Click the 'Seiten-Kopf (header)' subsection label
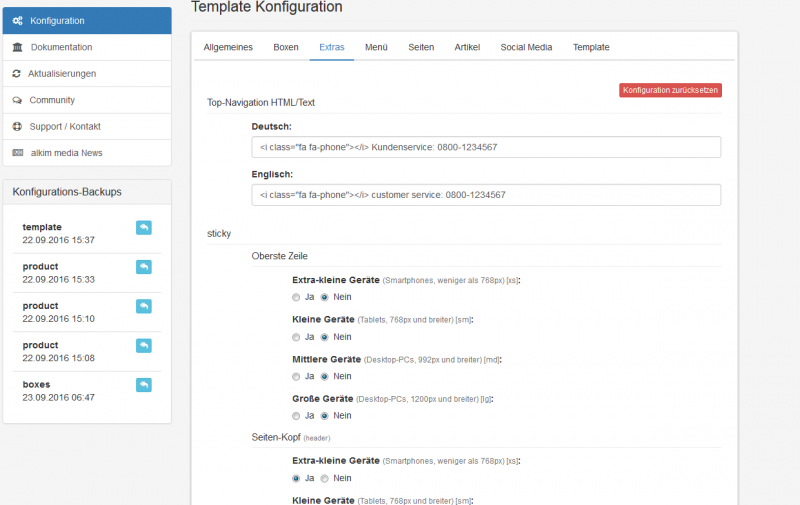This screenshot has height=505, width=800. coord(291,438)
